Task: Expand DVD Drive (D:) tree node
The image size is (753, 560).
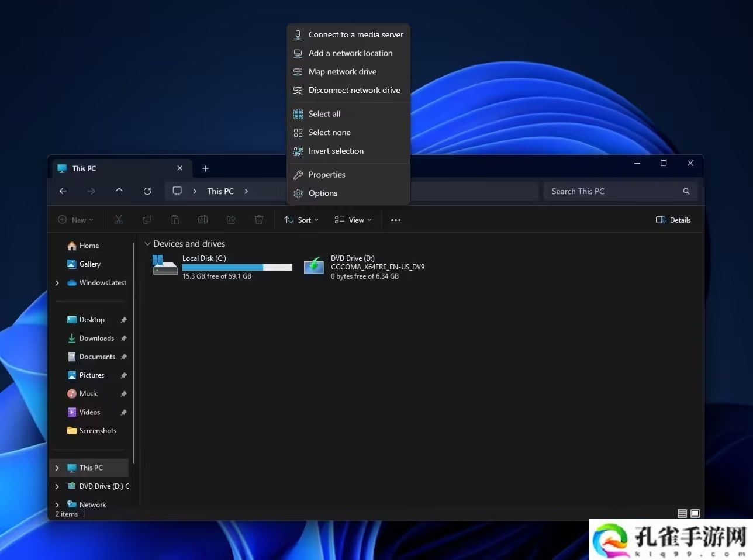Action: coord(57,486)
